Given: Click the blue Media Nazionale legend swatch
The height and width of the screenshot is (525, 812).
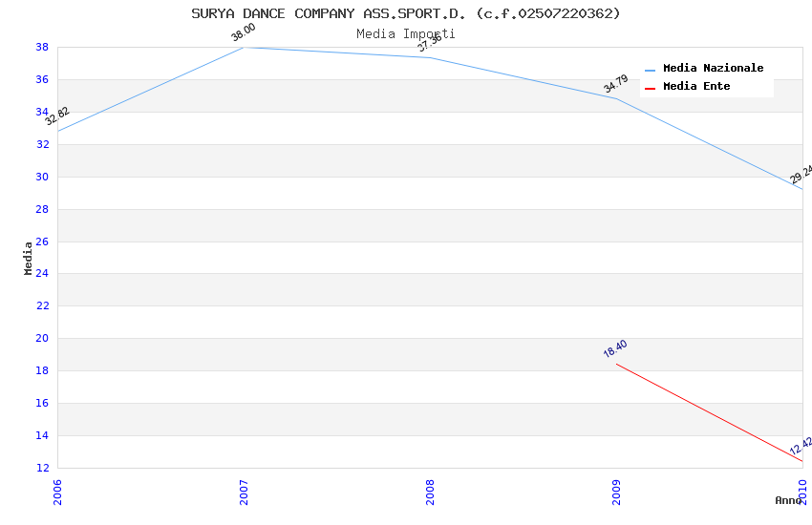Looking at the screenshot, I should click(650, 70).
